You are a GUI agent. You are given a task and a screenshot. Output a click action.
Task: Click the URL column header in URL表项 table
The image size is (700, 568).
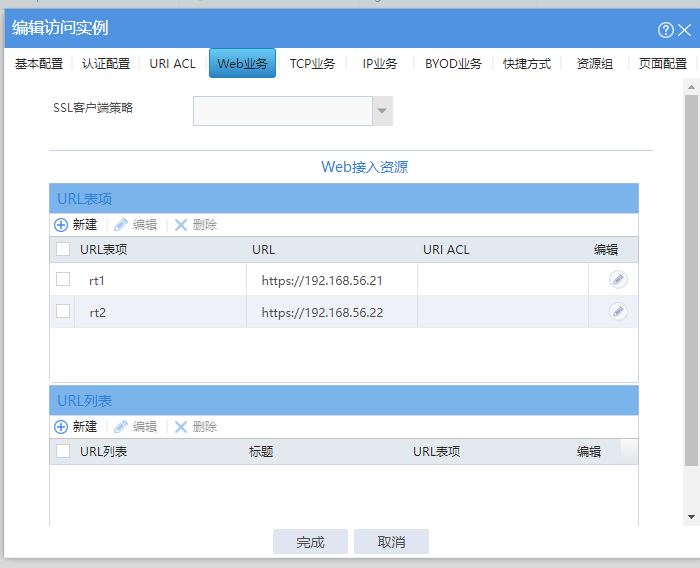tap(263, 250)
